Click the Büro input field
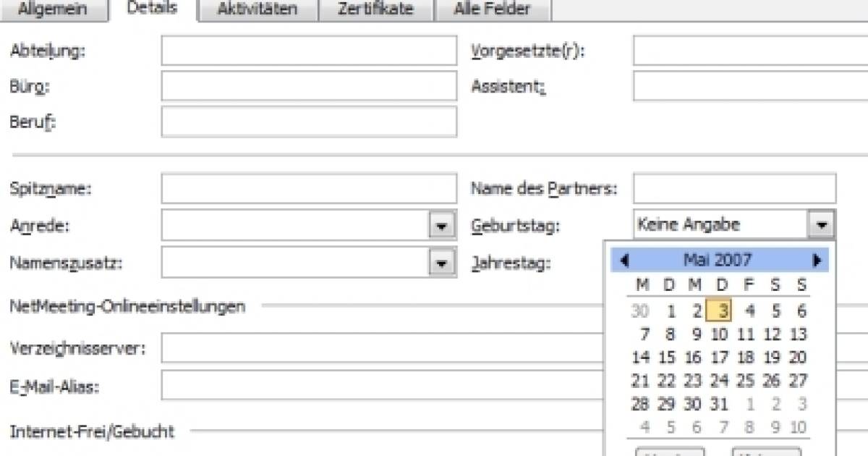The height and width of the screenshot is (456, 868). (309, 85)
